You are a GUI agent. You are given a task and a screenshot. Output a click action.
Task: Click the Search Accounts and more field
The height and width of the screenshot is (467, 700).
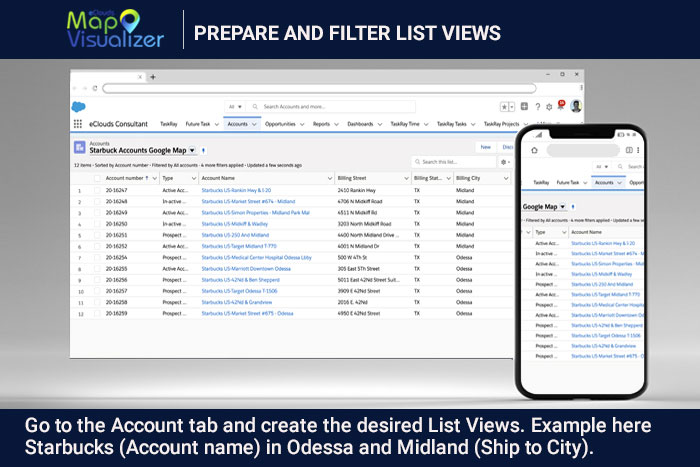(x=331, y=107)
